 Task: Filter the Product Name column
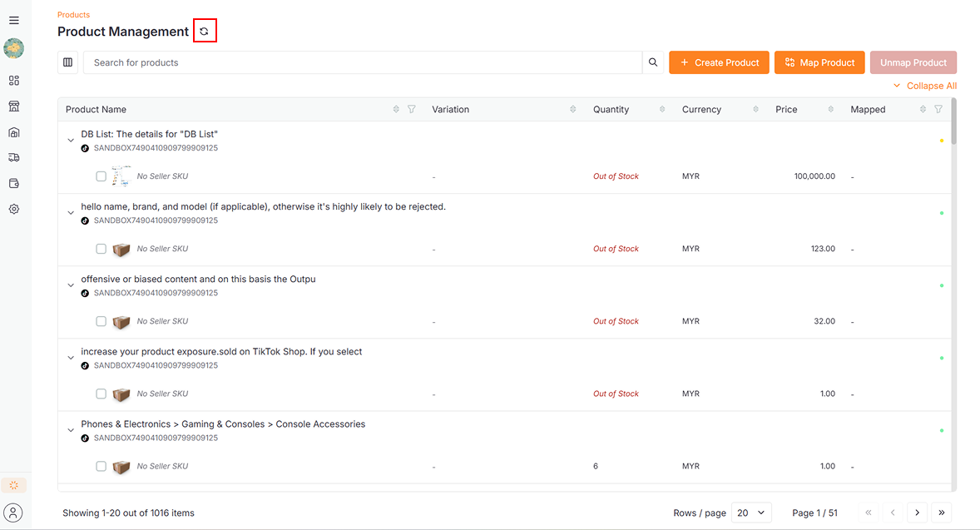(411, 109)
